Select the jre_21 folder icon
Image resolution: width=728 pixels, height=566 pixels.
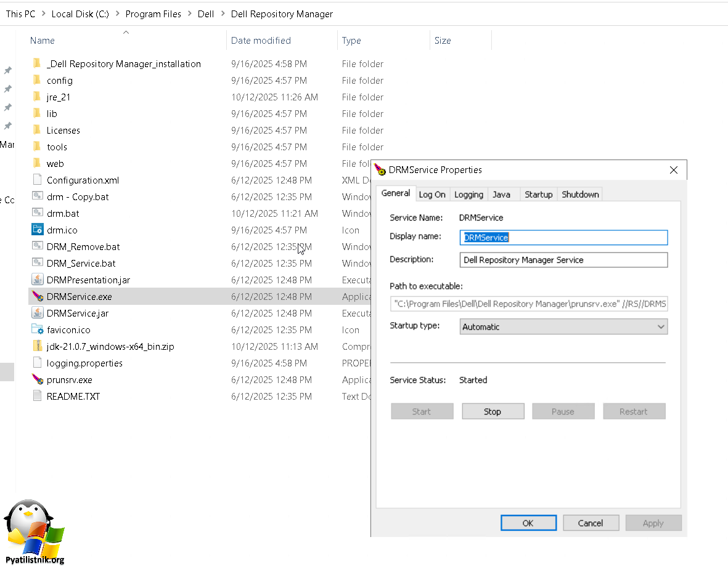37,97
